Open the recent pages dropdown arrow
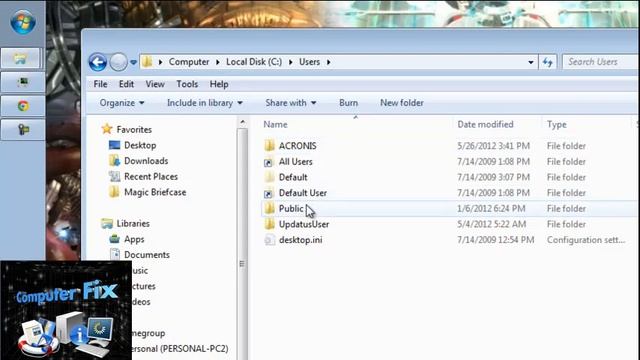This screenshot has width=640, height=360. point(133,62)
